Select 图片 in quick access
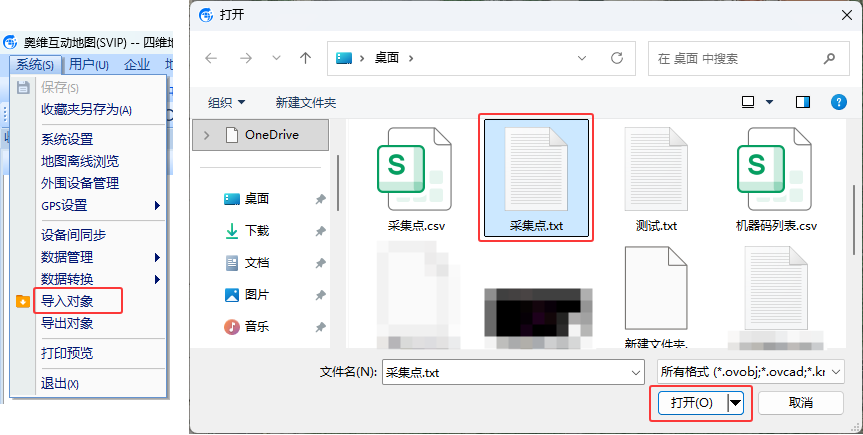This screenshot has height=435, width=863. coord(256,295)
